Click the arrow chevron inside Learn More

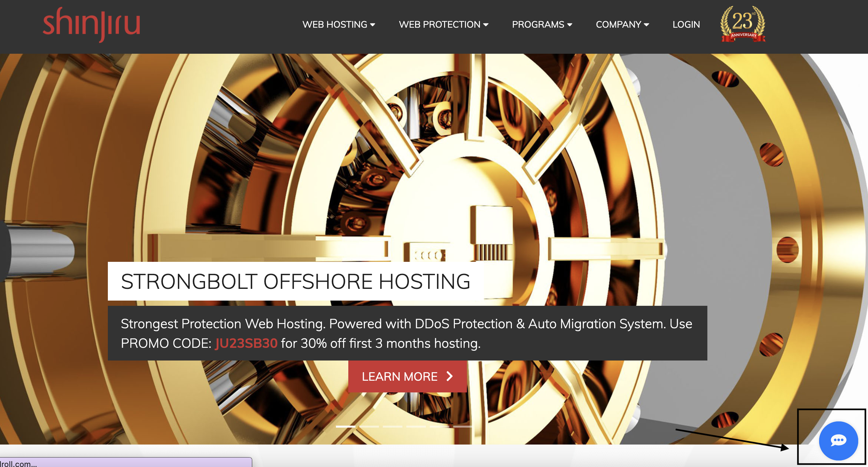pyautogui.click(x=450, y=376)
